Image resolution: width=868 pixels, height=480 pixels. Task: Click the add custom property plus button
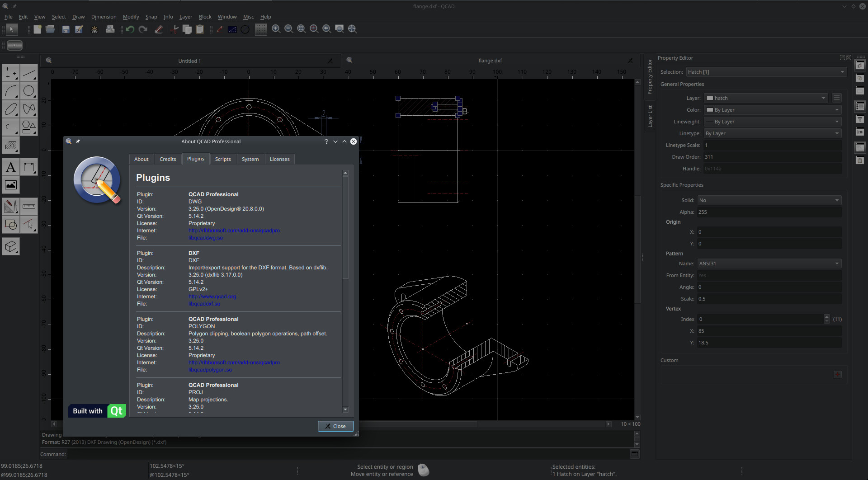[x=837, y=374]
